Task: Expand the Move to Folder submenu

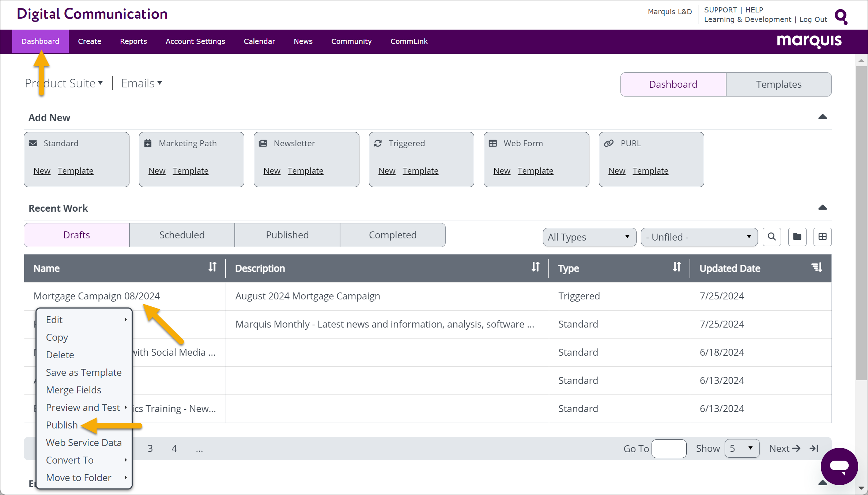Action: pyautogui.click(x=84, y=478)
